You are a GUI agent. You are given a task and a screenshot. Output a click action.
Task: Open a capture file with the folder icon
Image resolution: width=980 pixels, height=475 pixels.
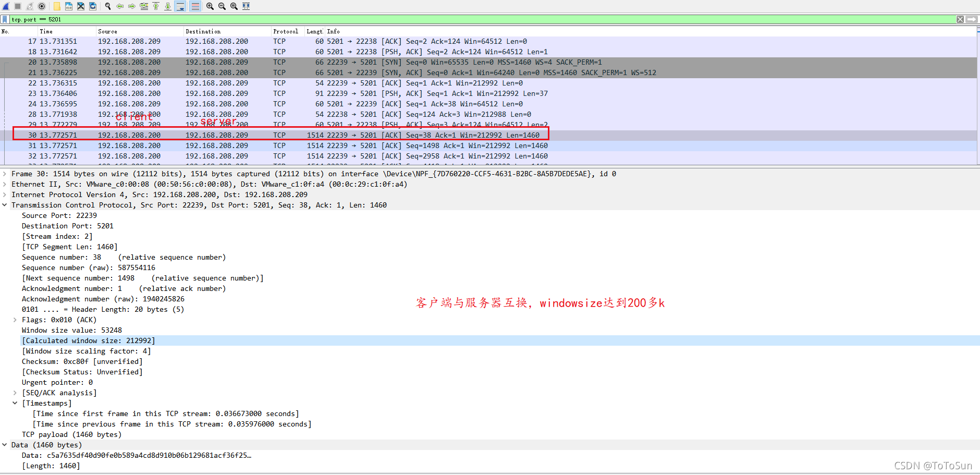[57, 6]
